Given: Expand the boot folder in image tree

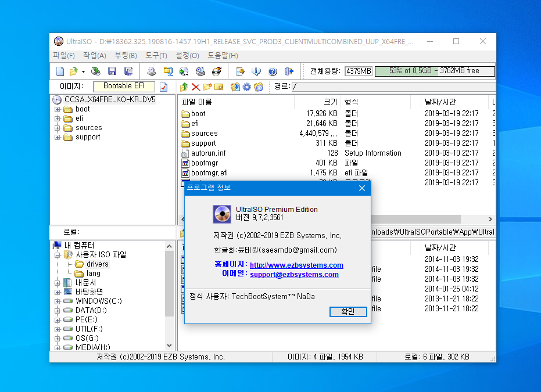Looking at the screenshot, I should pos(58,109).
